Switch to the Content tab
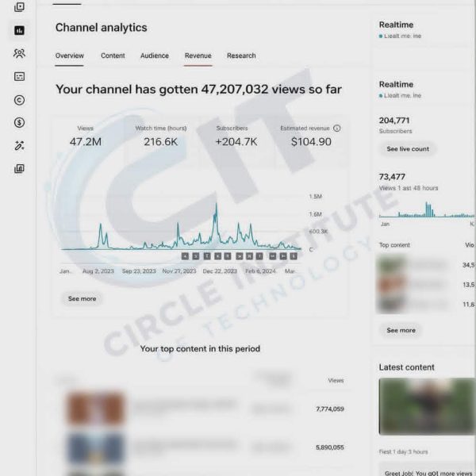476x476 pixels. click(113, 56)
